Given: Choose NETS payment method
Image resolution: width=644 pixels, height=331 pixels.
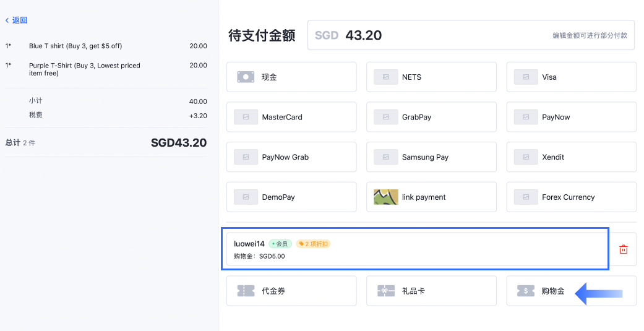Looking at the screenshot, I should pos(431,77).
